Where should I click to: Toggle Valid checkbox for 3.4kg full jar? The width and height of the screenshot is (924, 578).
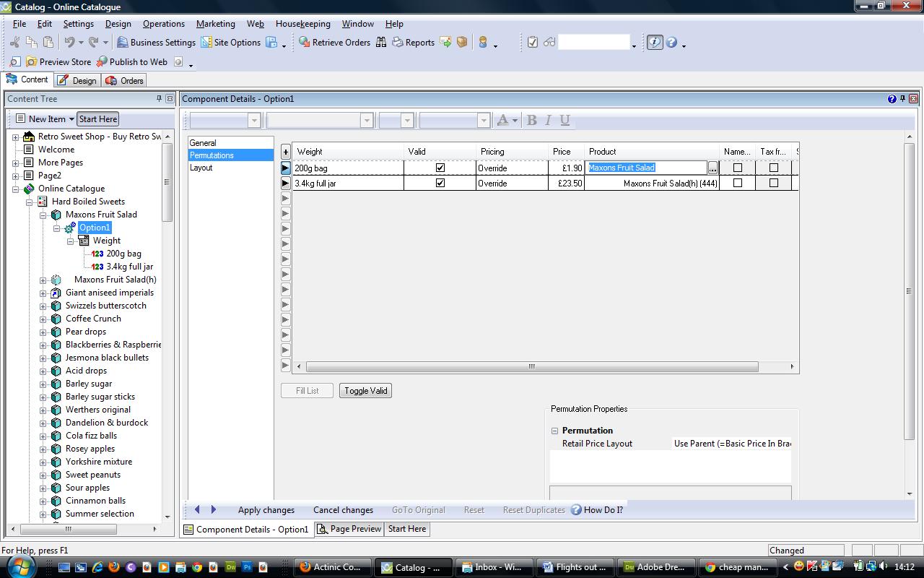(440, 183)
